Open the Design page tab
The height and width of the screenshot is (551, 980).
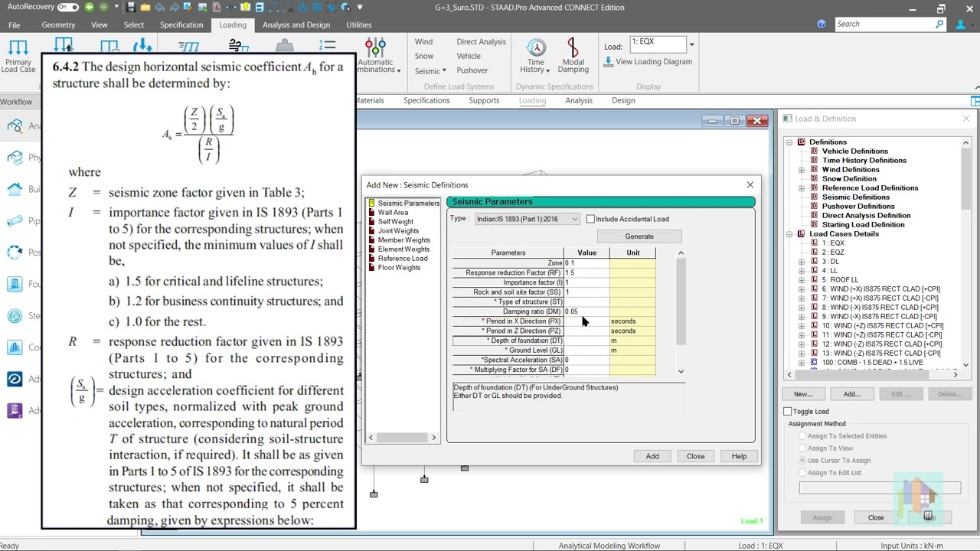click(x=623, y=100)
